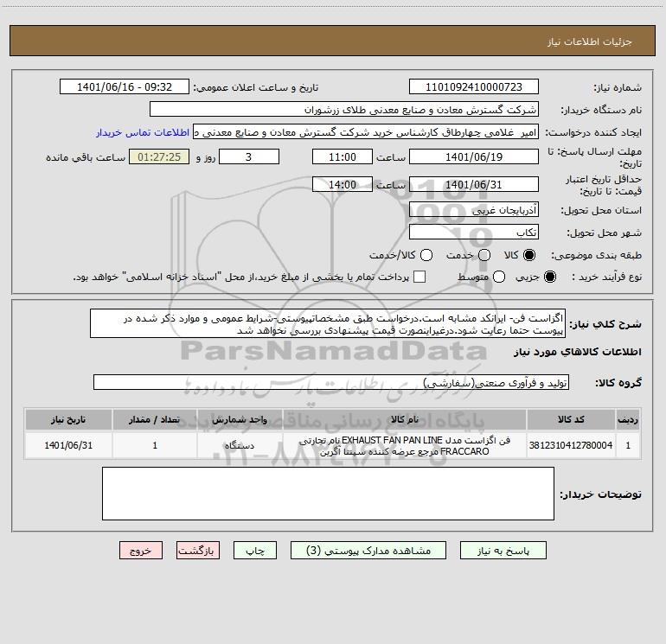Screen dimensions: 666x644
Task: Select the خدمت radio button
Action: (x=484, y=255)
